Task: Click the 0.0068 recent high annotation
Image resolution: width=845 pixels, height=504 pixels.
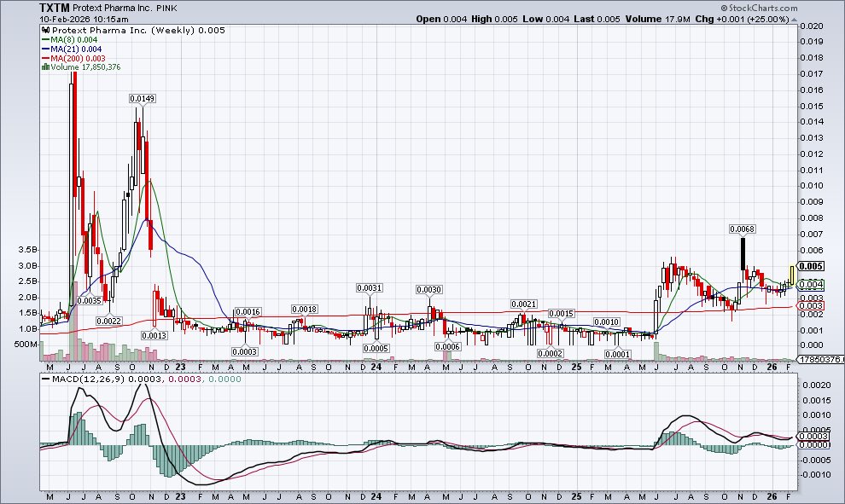Action: click(741, 229)
